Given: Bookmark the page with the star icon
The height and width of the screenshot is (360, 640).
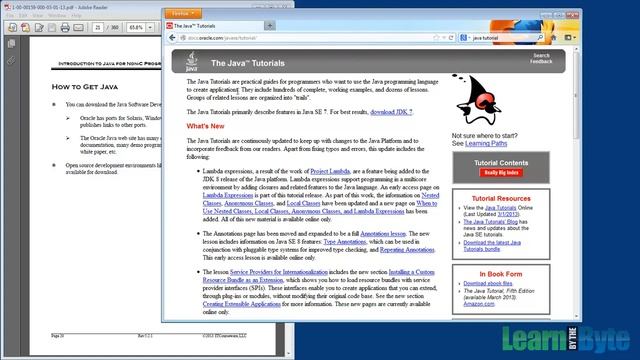Looking at the screenshot, I should [x=436, y=38].
